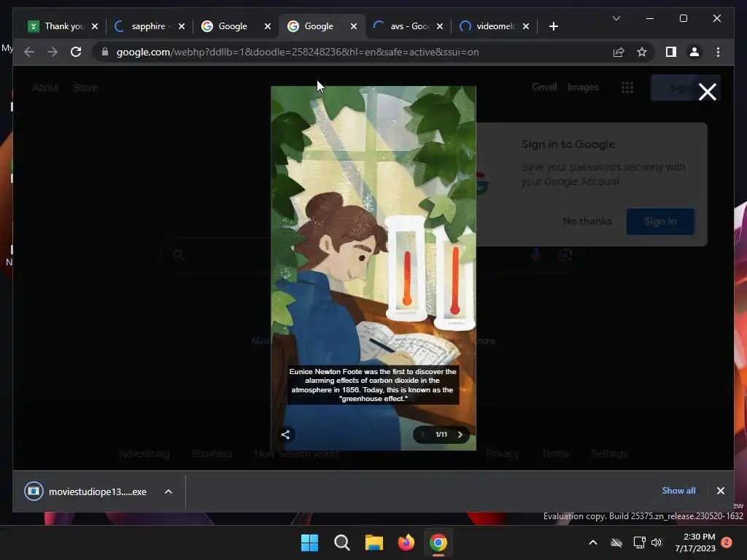Close the Thank you tab
The height and width of the screenshot is (560, 747).
(x=95, y=26)
